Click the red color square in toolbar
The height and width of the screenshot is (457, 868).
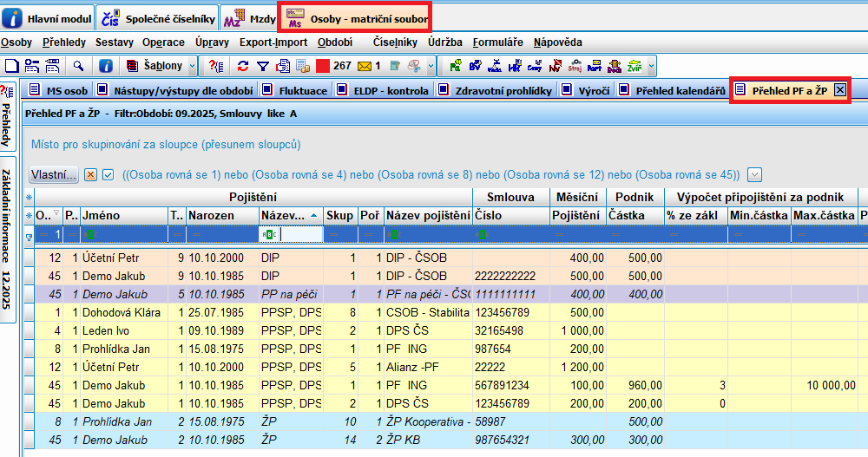click(322, 65)
